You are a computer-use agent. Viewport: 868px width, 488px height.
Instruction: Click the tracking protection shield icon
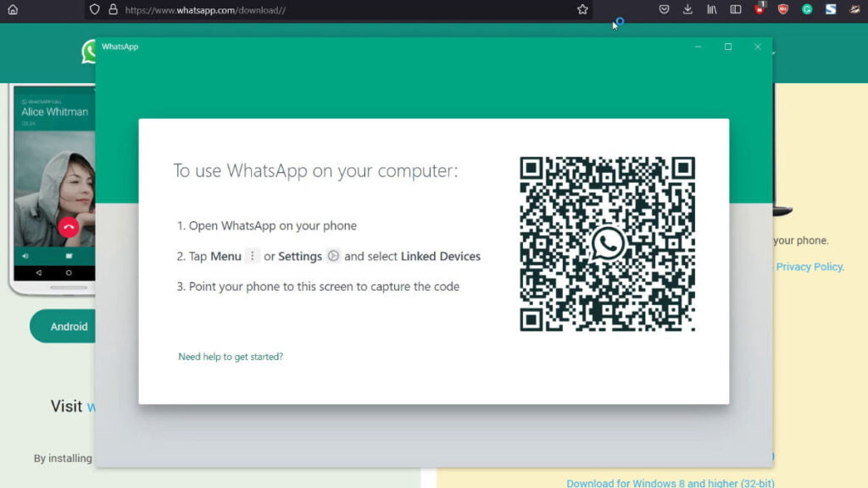(x=94, y=10)
